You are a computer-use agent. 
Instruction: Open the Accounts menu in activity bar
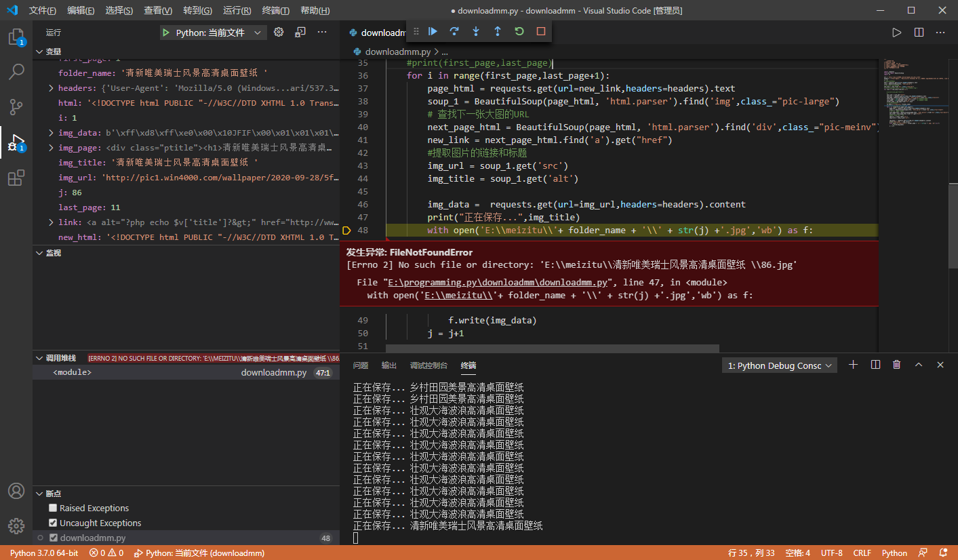tap(16, 491)
